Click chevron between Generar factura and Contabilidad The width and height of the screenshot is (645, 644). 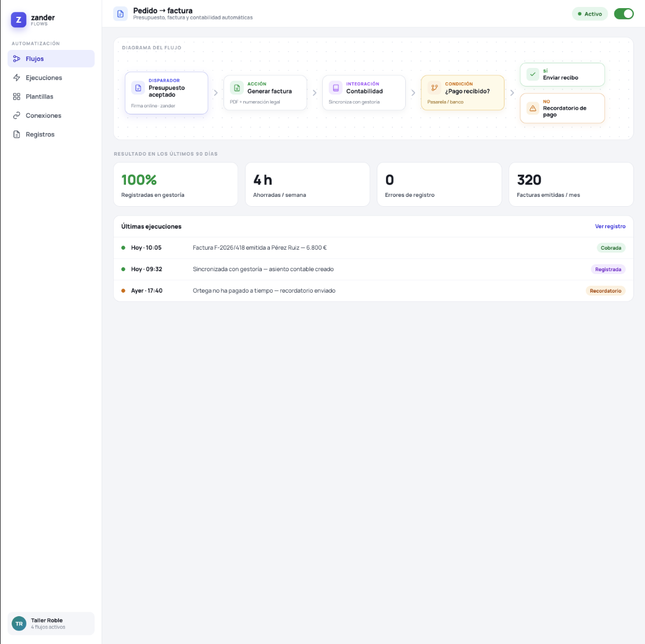click(315, 93)
